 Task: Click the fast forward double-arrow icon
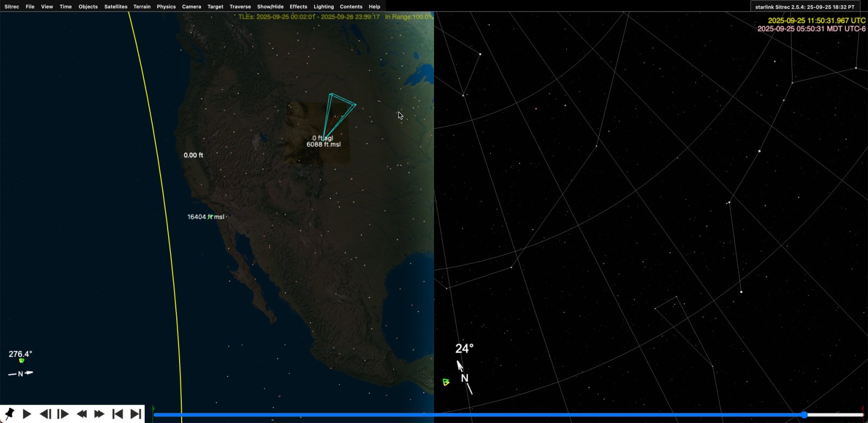coord(99,414)
